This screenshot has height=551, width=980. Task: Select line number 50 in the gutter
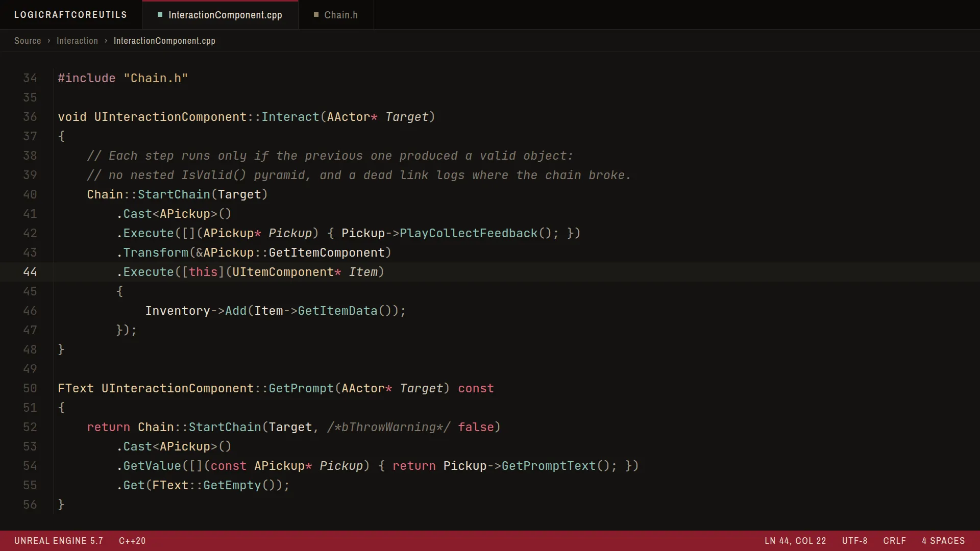30,388
